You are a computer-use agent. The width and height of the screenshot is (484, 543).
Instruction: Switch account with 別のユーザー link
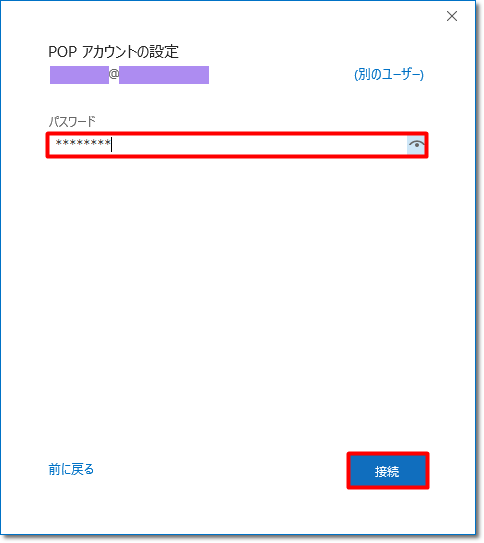pos(388,74)
